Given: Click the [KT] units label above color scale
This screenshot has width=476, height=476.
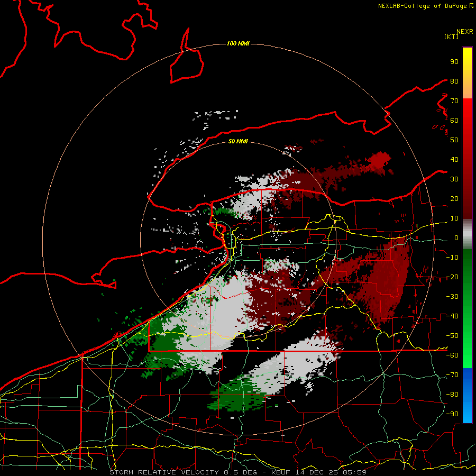Looking at the screenshot, I should click(x=452, y=36).
